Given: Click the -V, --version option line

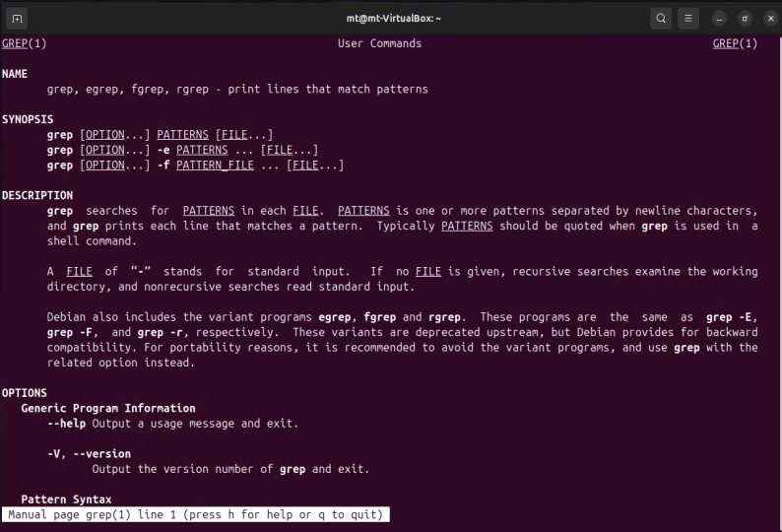Looking at the screenshot, I should [89, 453].
